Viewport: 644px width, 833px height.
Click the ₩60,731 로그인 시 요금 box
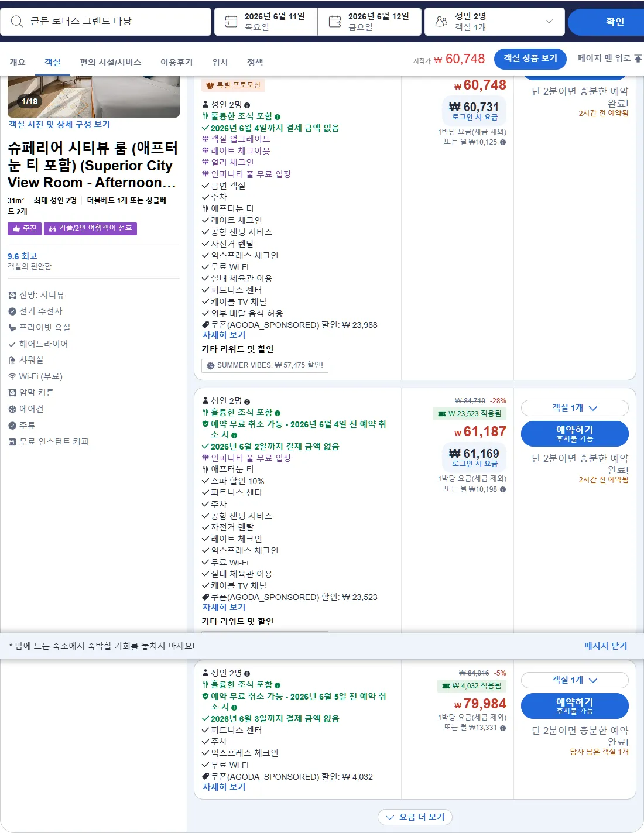pyautogui.click(x=474, y=111)
